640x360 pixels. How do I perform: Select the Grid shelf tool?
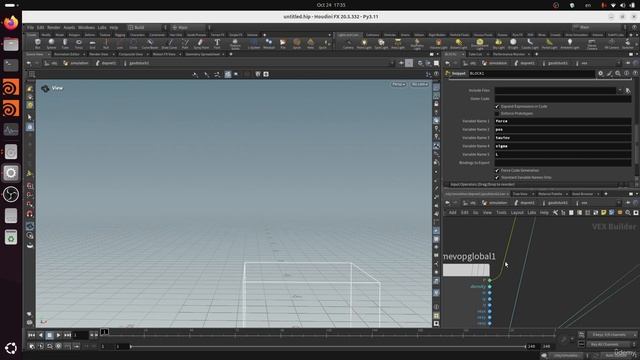[x=92, y=43]
